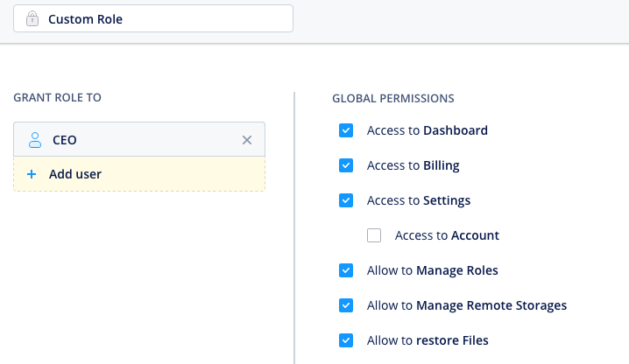
Task: Enable the Access to Account checkbox
Action: click(x=374, y=235)
